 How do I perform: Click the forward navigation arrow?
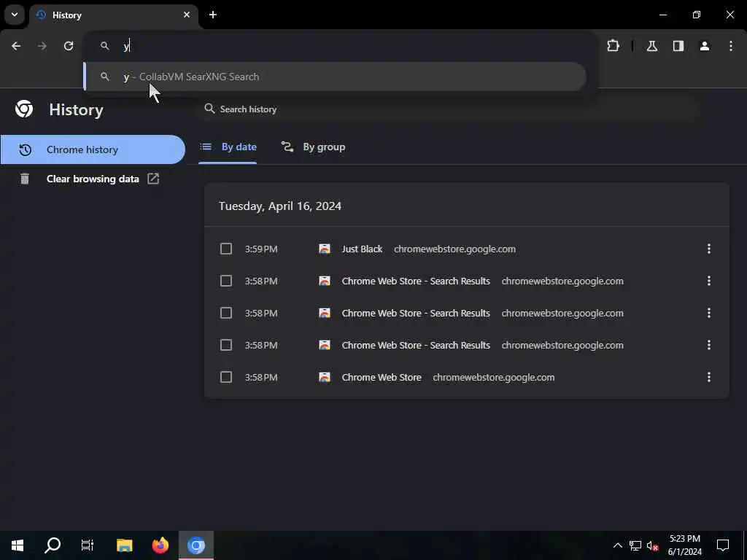click(42, 46)
